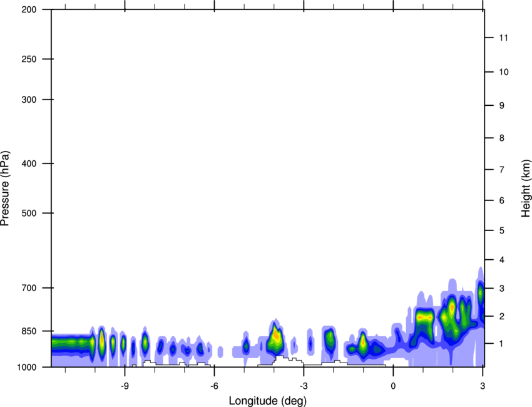
Task: Select the 1000 pressure tick label
Action: 26,367
